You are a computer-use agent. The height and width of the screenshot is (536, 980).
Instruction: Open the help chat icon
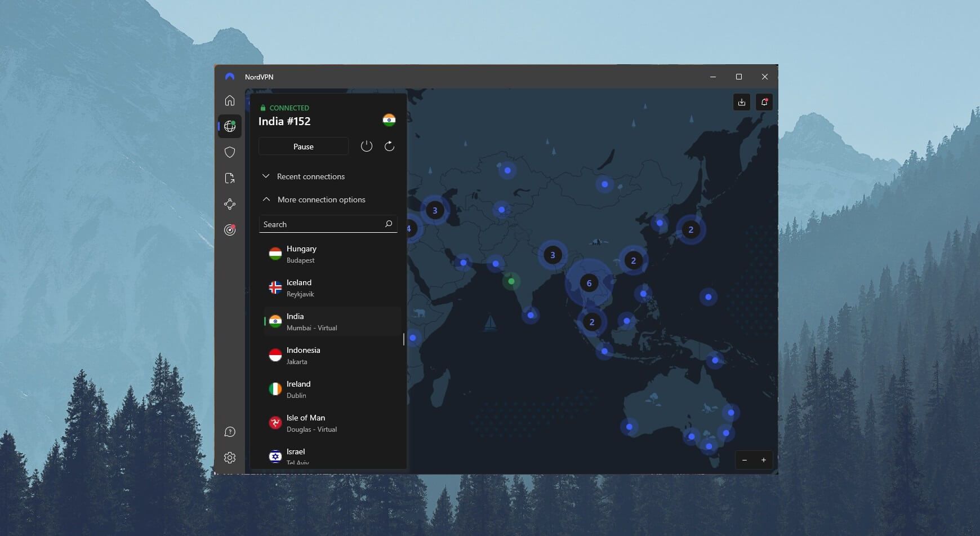click(x=230, y=432)
